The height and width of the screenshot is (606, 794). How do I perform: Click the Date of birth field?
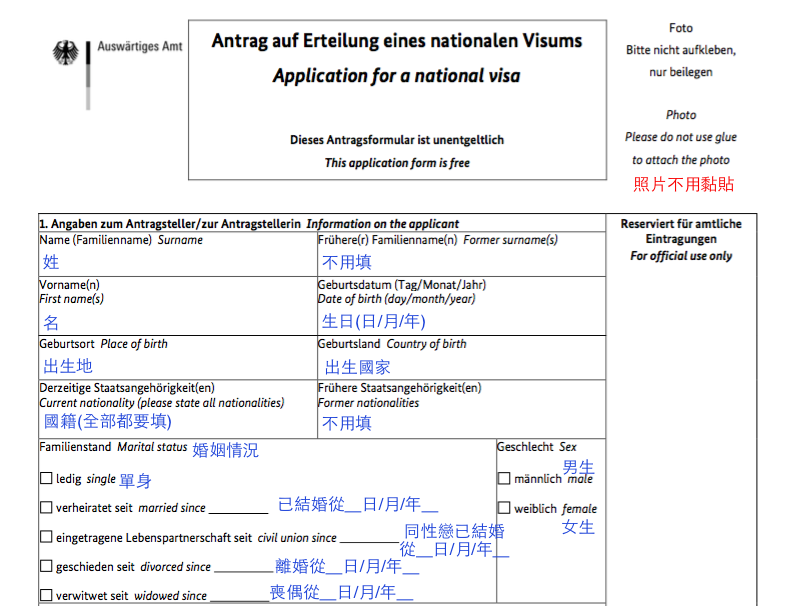(x=461, y=306)
